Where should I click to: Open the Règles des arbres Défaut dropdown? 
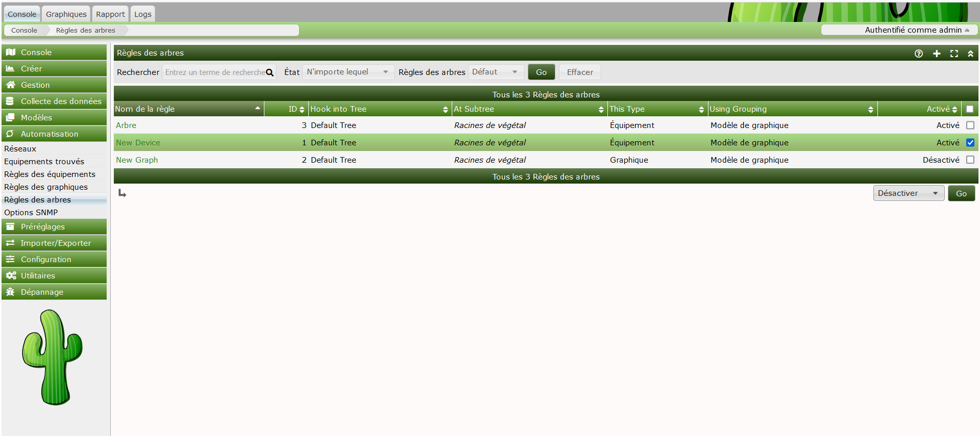[x=495, y=72]
